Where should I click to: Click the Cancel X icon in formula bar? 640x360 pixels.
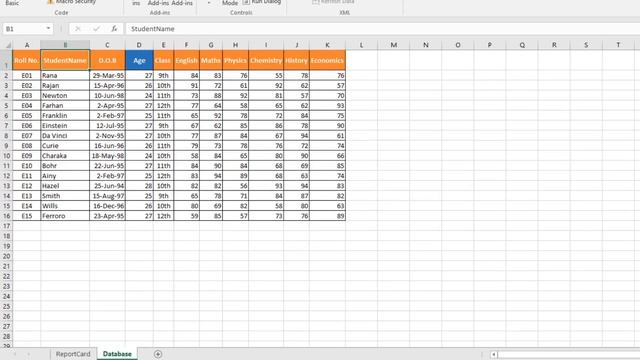pos(78,29)
